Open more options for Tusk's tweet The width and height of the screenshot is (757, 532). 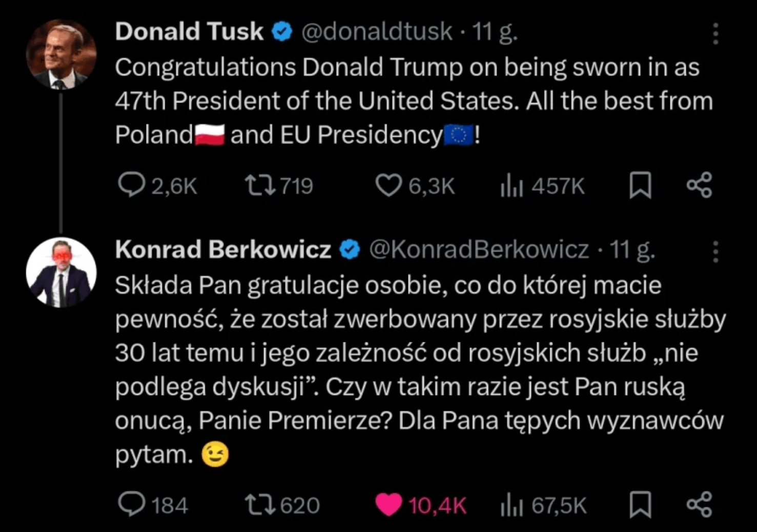click(x=715, y=34)
